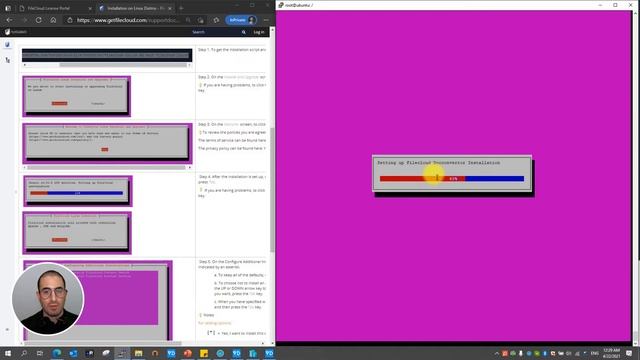Click the FileCloud logo in site header
Image resolution: width=640 pixels, height=360 pixels.
16,32
